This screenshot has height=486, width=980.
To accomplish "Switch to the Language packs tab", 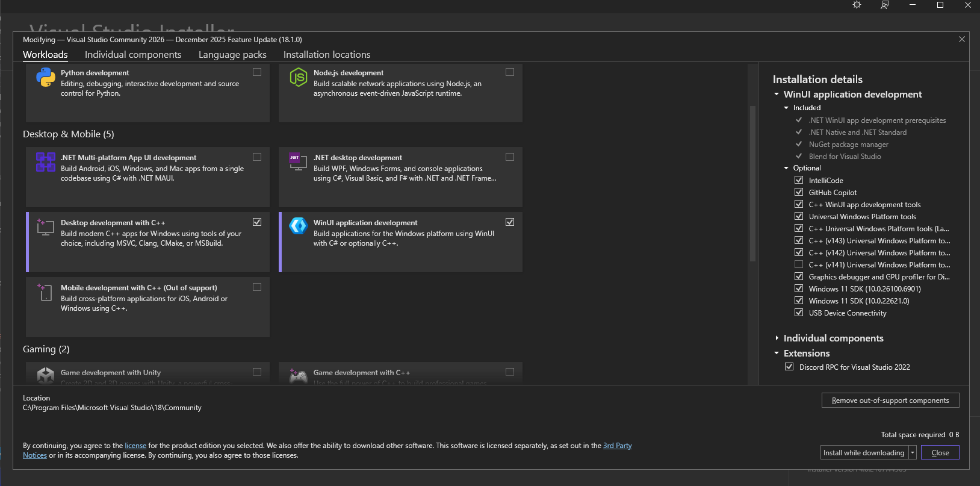I will (x=232, y=54).
